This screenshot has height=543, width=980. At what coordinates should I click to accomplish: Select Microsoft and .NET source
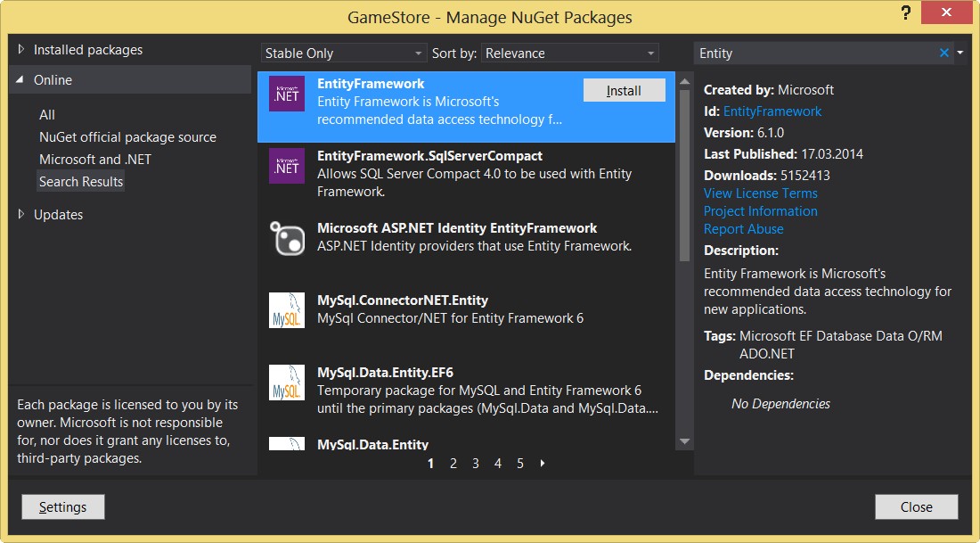pyautogui.click(x=95, y=160)
